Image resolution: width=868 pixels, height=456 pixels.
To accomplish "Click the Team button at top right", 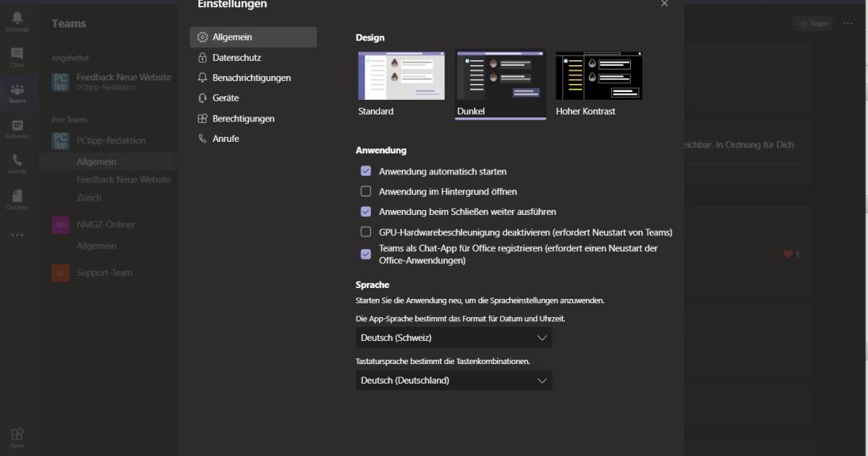I will [812, 23].
